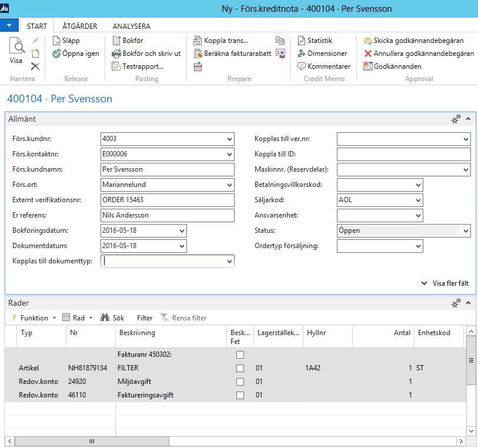Click the gears icon in Allmänt header
This screenshot has width=478, height=448.
[456, 119]
